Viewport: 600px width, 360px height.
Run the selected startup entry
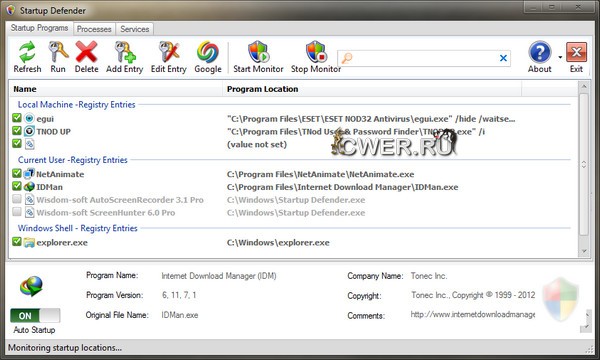(x=58, y=52)
